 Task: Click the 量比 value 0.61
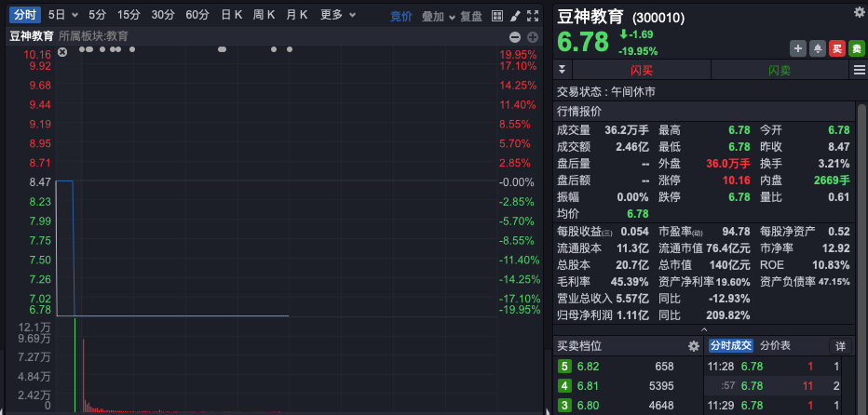[838, 197]
